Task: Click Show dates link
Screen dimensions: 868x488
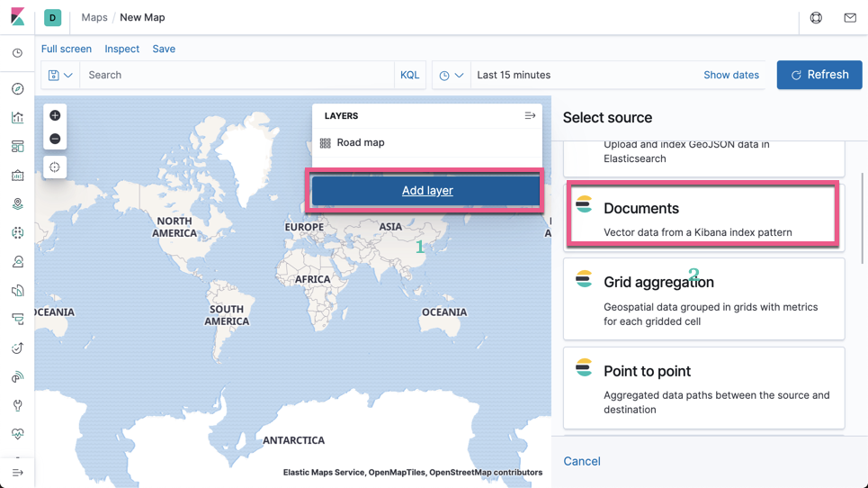Action: tap(731, 75)
